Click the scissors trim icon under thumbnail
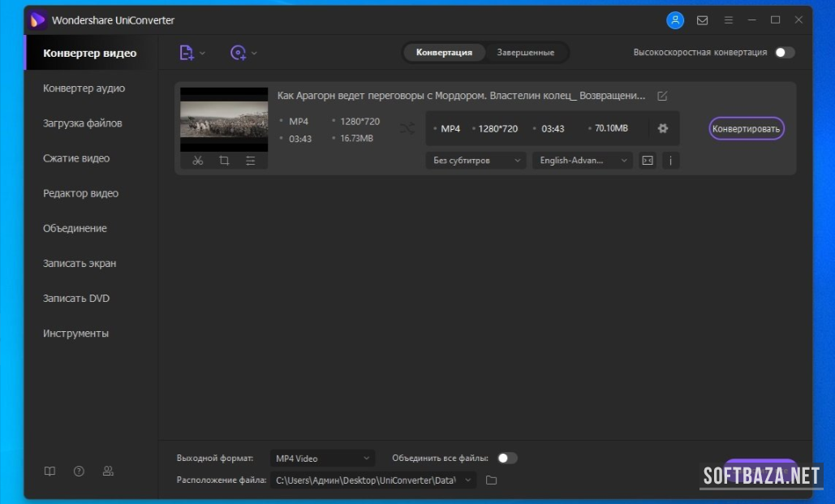The height and width of the screenshot is (504, 835). [197, 161]
